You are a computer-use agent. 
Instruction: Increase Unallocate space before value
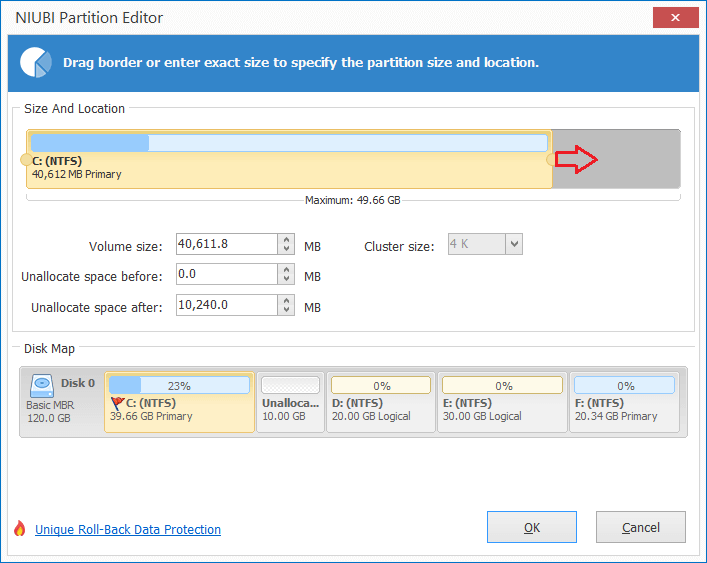coord(286,270)
